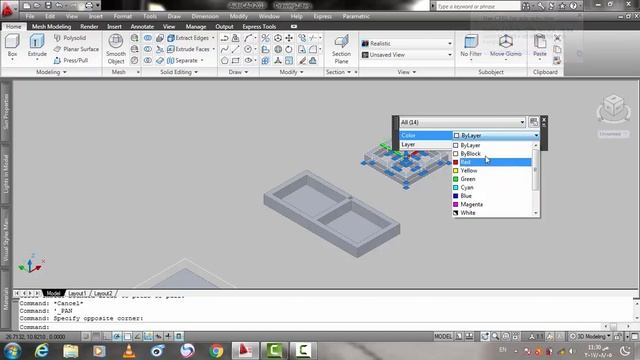Screen dimensions: 640x360
Task: Pick Yellow from the color list
Action: coord(492,171)
